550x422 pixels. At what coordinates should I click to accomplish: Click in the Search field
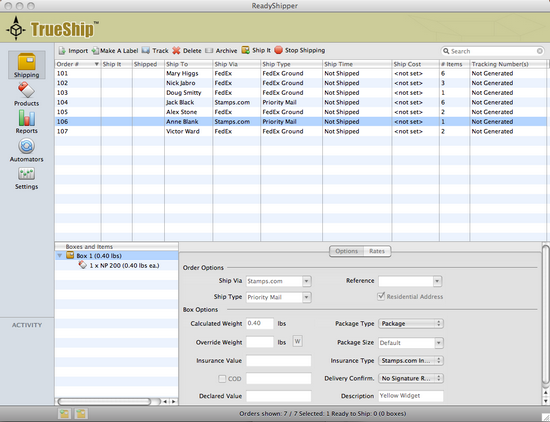493,51
